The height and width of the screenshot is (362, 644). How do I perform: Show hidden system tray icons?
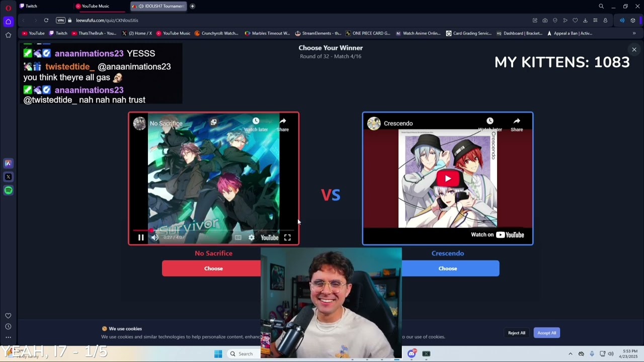point(570,354)
